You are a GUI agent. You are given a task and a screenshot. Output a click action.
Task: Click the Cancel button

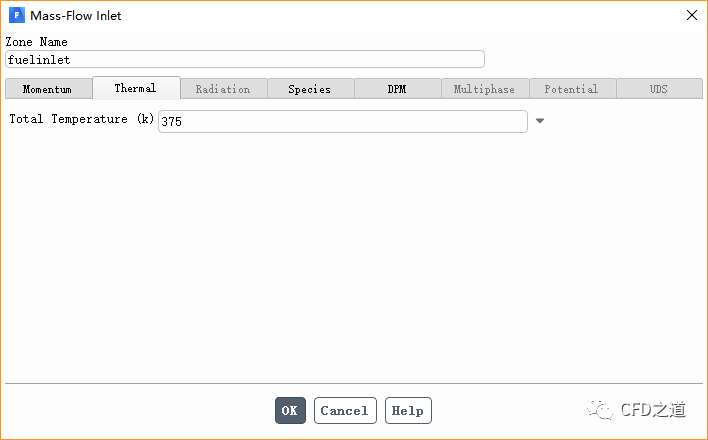point(345,410)
